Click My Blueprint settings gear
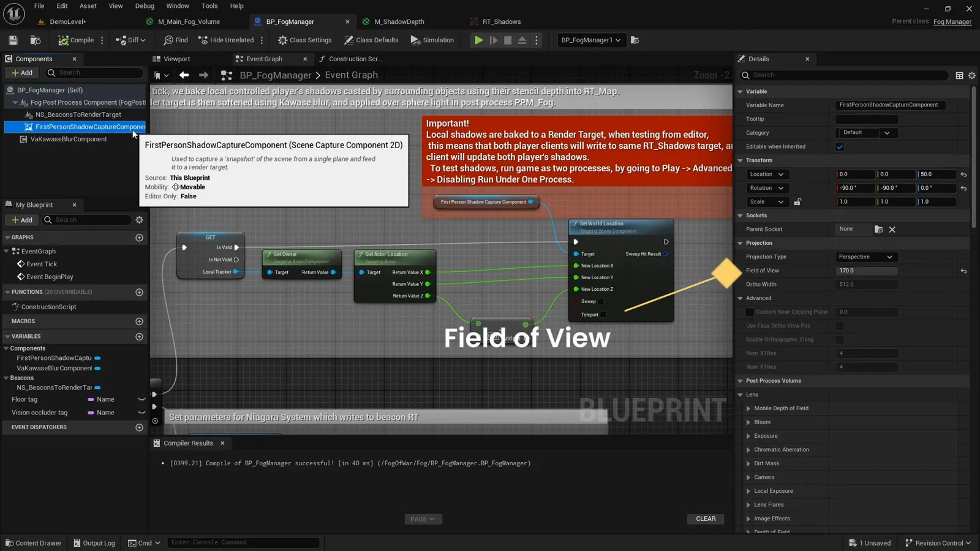This screenshot has height=551, width=980. (139, 220)
